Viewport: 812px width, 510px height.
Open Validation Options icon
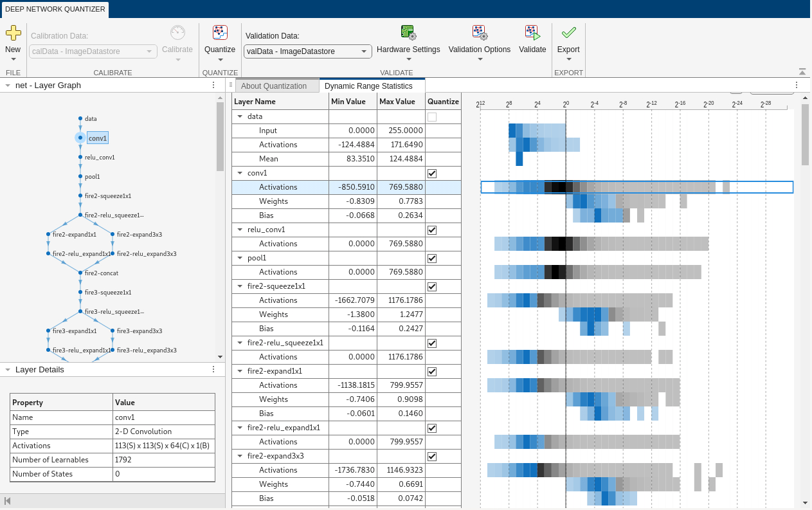pyautogui.click(x=480, y=33)
